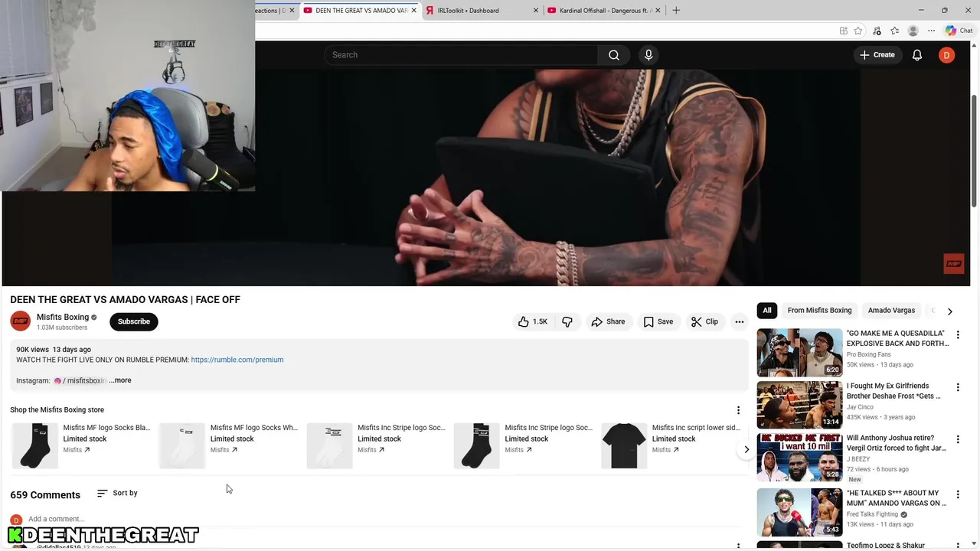Screen dimensions: 980x551
Task: Like the video with thumbs-up 1.5K
Action: pos(533,321)
